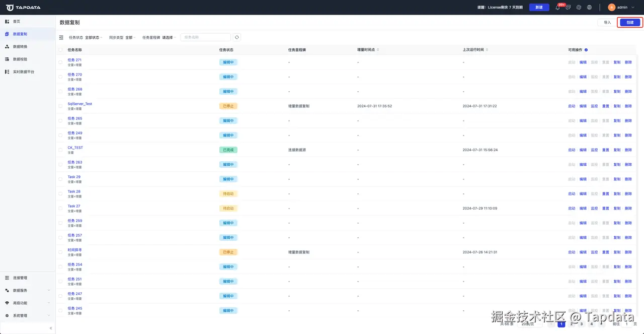The height and width of the screenshot is (334, 644).
Task: Click the orange admin avatar
Action: click(612, 8)
